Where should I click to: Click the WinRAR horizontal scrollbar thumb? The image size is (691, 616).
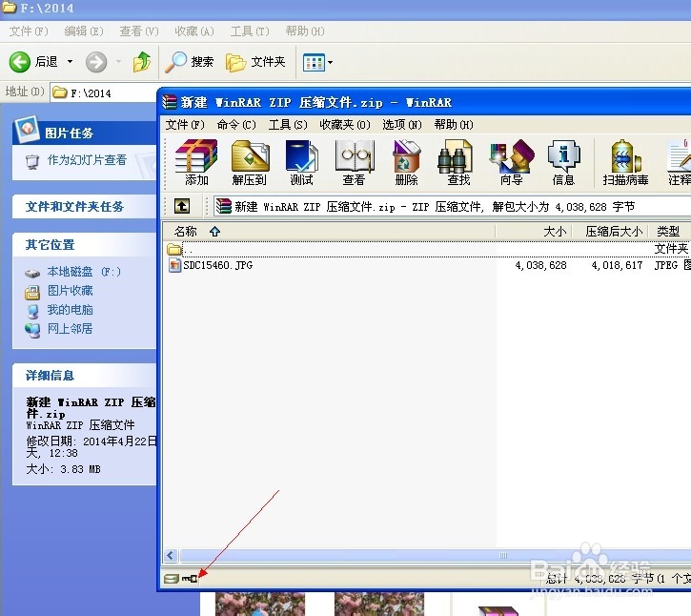coord(436,556)
